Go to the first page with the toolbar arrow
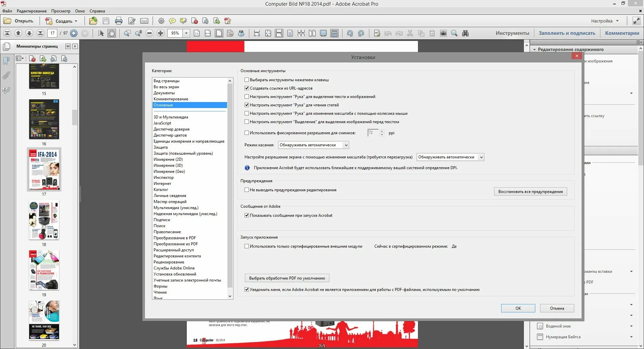644x349 pixels. point(7,33)
